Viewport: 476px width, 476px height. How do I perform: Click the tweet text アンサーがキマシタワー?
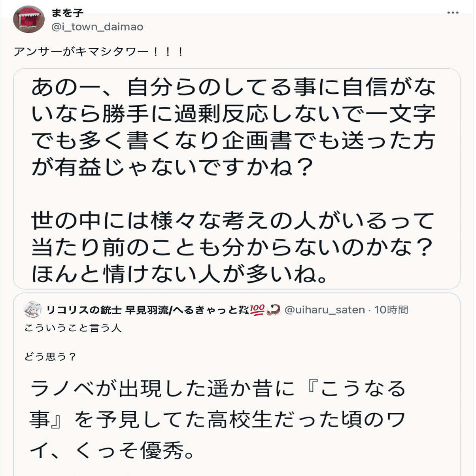(x=99, y=52)
